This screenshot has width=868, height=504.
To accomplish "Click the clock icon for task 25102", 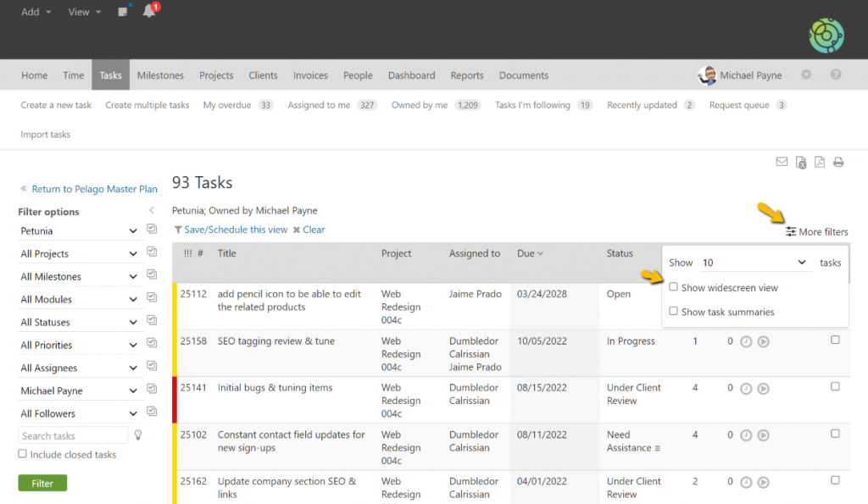I will (746, 435).
